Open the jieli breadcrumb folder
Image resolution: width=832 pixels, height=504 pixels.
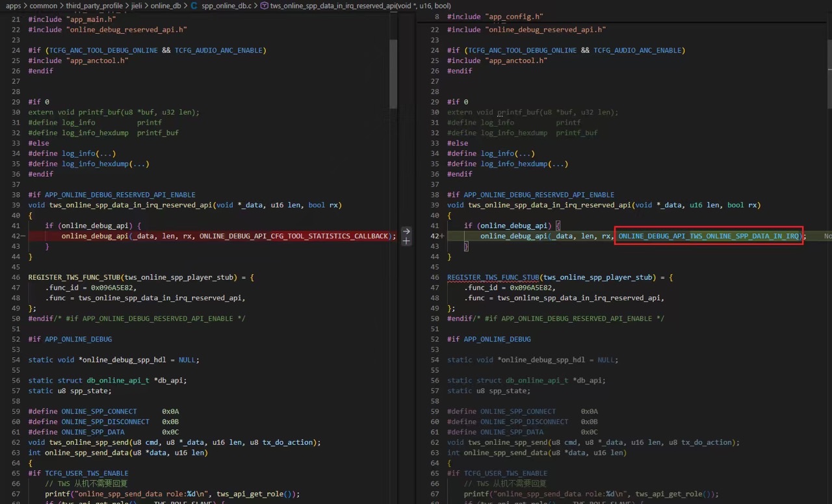click(136, 5)
